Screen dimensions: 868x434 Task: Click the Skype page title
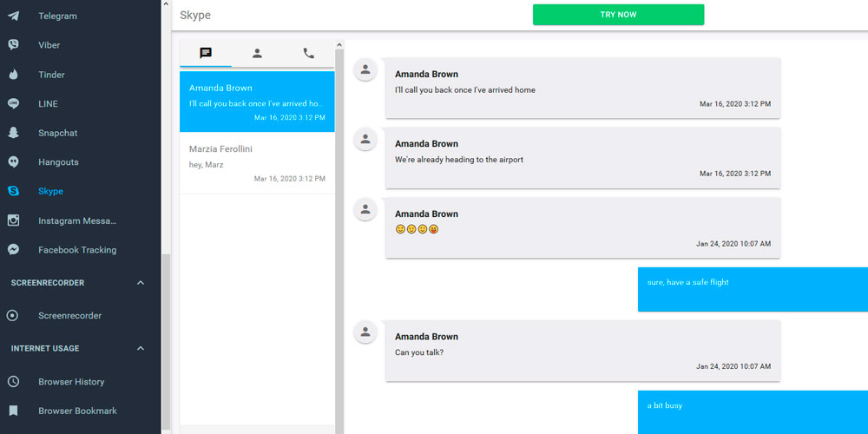pos(195,16)
